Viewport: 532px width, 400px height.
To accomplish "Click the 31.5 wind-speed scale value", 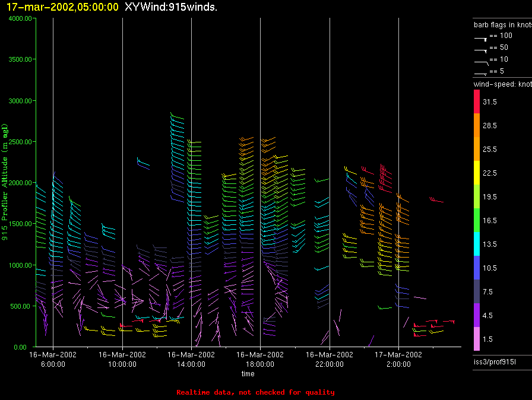I will click(x=490, y=101).
